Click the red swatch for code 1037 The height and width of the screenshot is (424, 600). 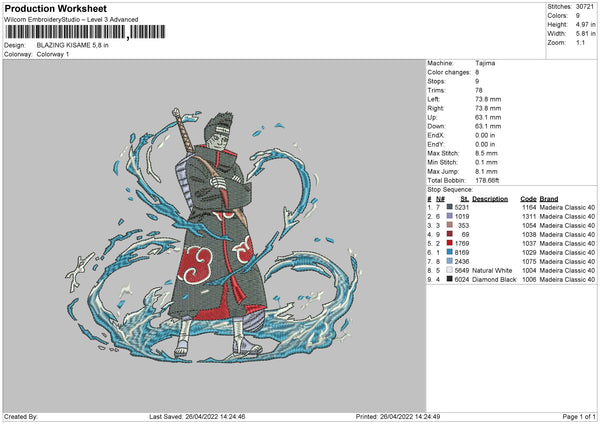(x=450, y=243)
